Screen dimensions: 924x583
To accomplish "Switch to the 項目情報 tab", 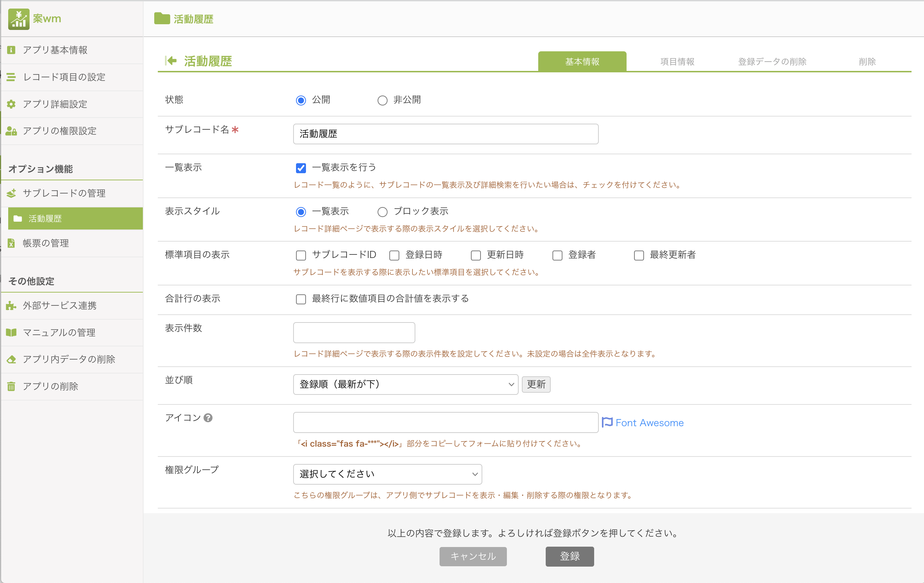I will pyautogui.click(x=677, y=61).
